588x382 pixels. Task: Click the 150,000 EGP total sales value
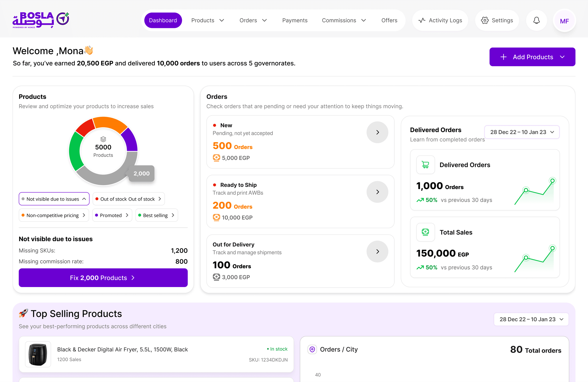point(442,253)
